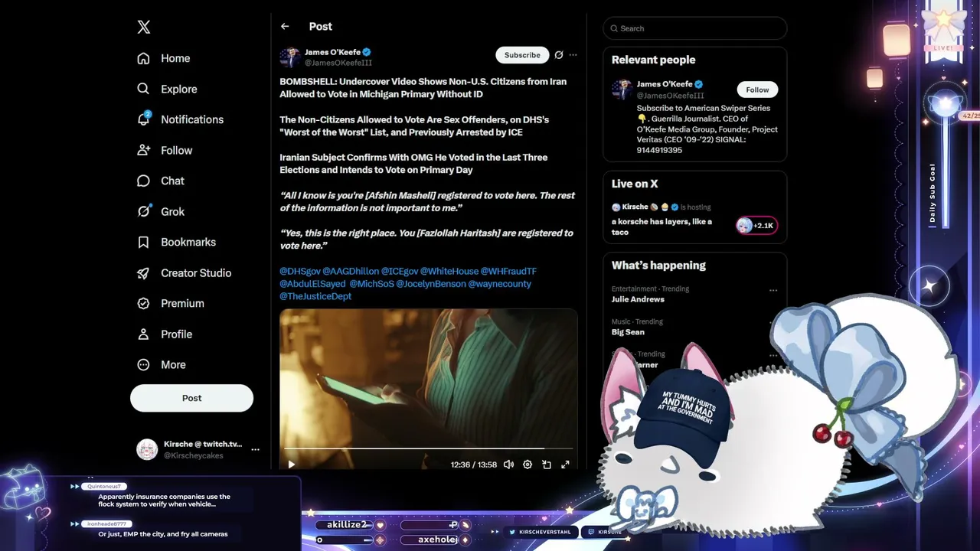Open the @MichSoS mention

[x=371, y=284]
